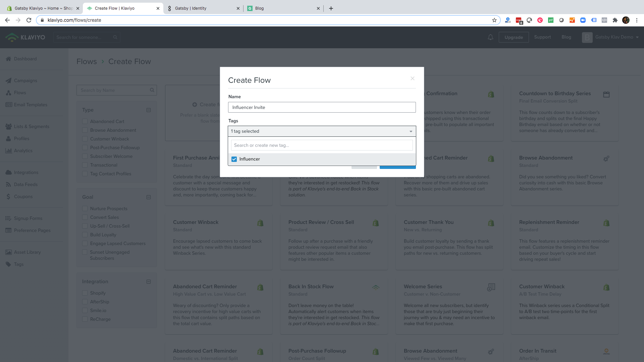
Task: Check the Browse Abandonment type filter
Action: pyautogui.click(x=85, y=130)
